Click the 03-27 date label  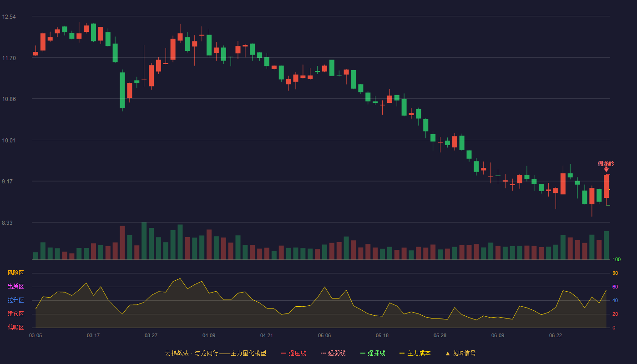tap(151, 335)
